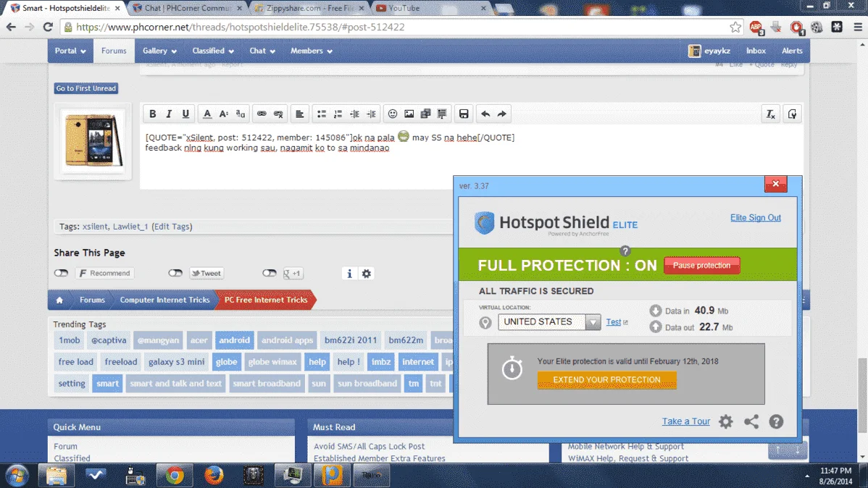The image size is (868, 488).
Task: Open the PC Free Internet Tricks breadcrumb
Action: coord(266,299)
